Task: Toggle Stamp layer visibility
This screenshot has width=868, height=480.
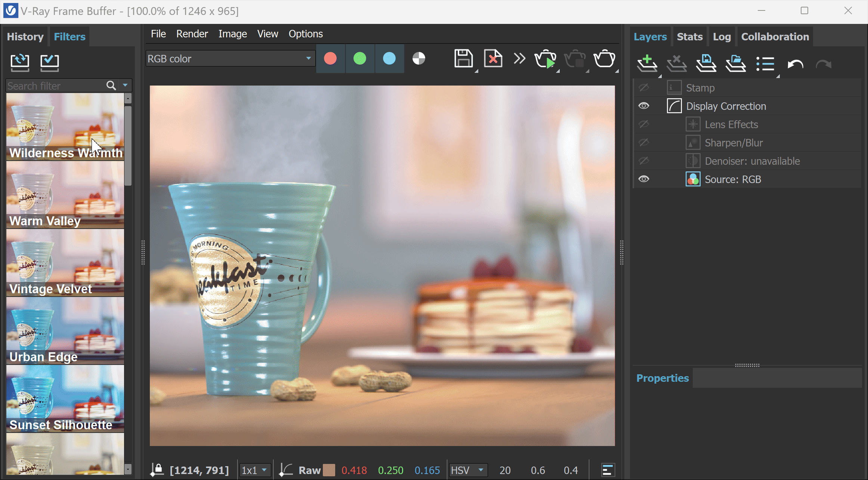Action: 643,88
